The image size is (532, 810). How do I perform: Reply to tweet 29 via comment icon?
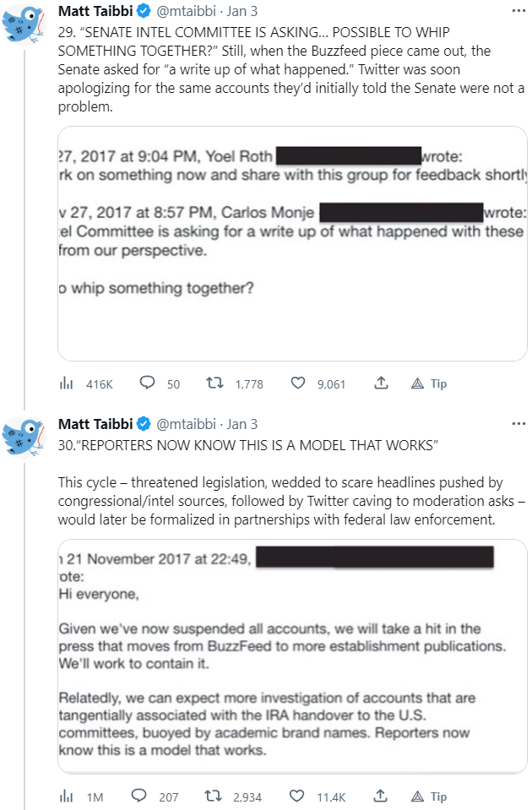[x=149, y=383]
